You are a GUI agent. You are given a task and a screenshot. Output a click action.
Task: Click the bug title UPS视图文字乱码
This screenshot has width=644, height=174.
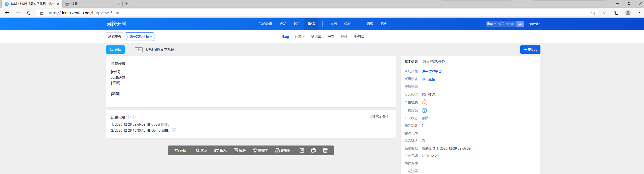tap(160, 50)
